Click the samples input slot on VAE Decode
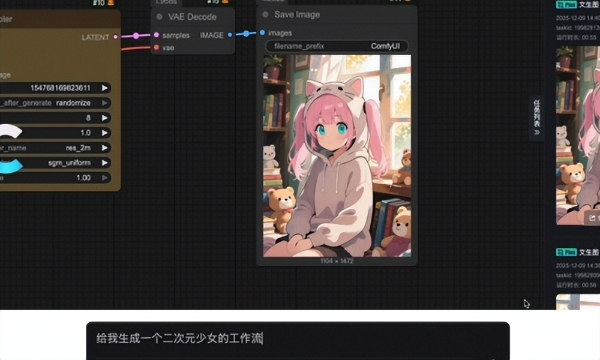The height and width of the screenshot is (360, 600). click(x=157, y=35)
